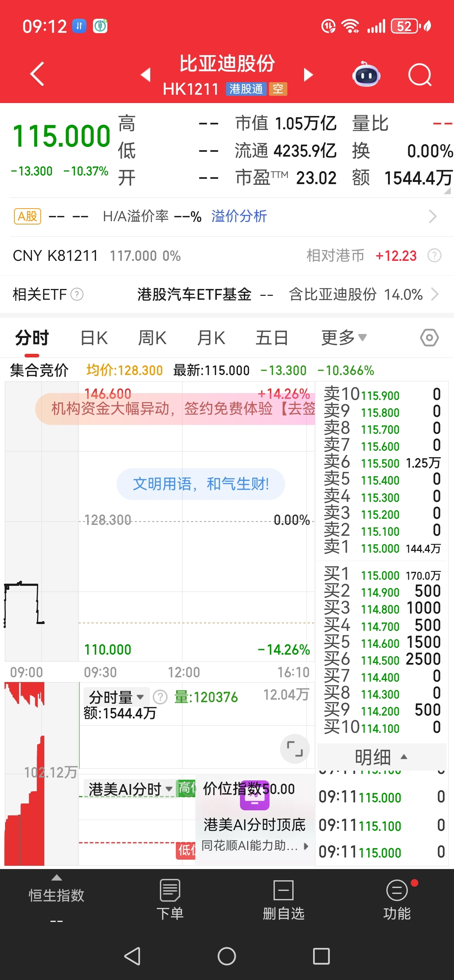Open Android recent apps button
Screen dimensions: 454x980
pyautogui.click(x=321, y=956)
